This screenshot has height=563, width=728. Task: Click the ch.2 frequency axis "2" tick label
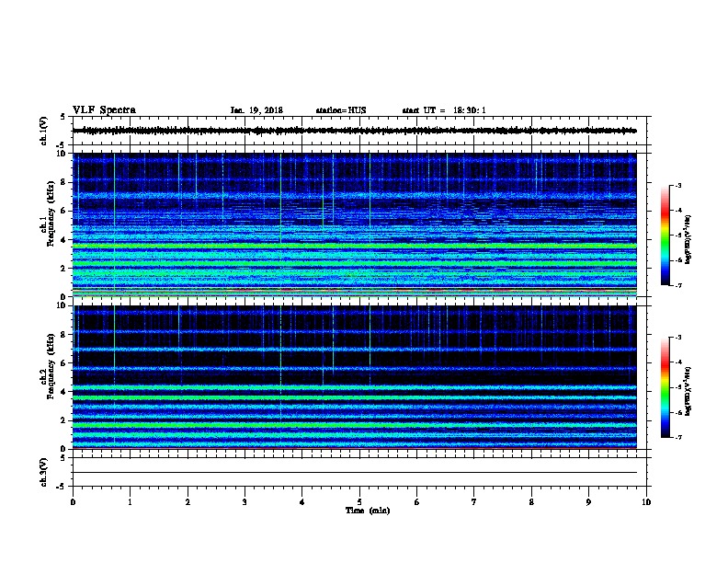point(63,420)
